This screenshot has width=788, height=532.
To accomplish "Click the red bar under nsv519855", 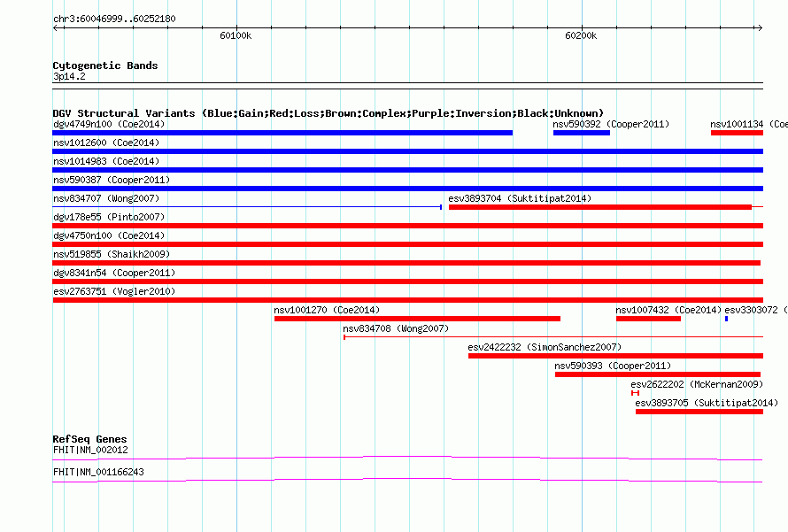I will pos(406,263).
